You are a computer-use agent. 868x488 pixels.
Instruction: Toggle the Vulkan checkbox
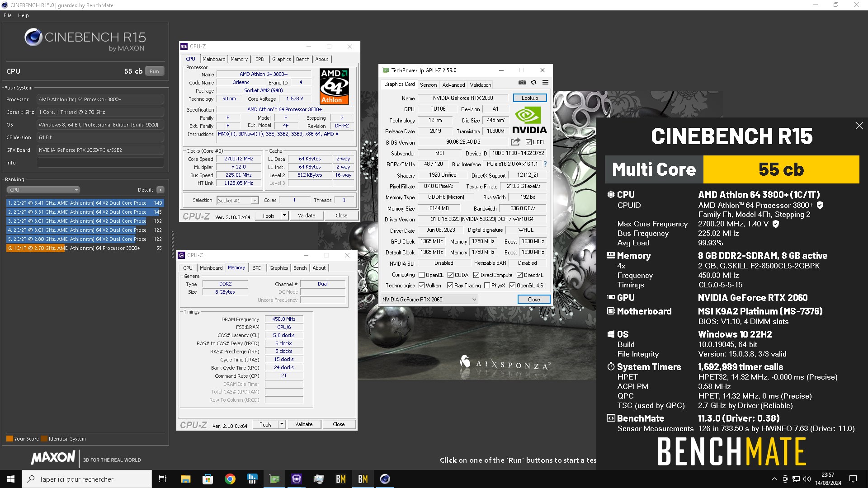pyautogui.click(x=421, y=286)
